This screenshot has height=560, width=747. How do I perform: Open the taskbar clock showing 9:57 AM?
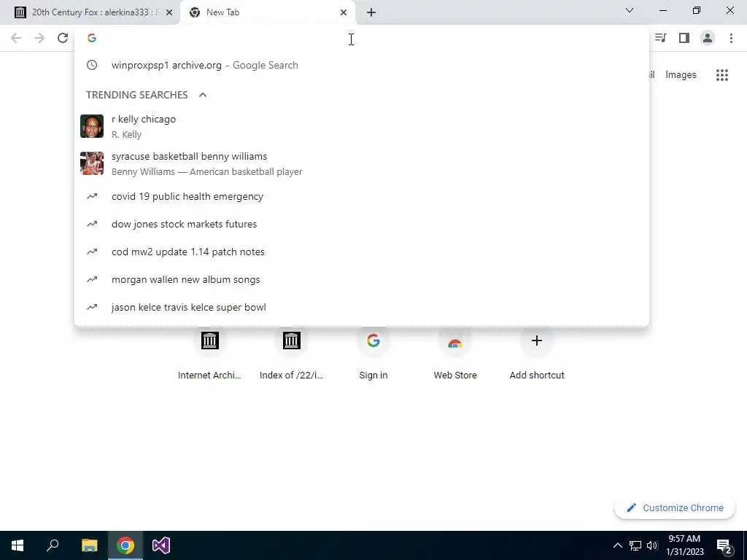click(684, 545)
